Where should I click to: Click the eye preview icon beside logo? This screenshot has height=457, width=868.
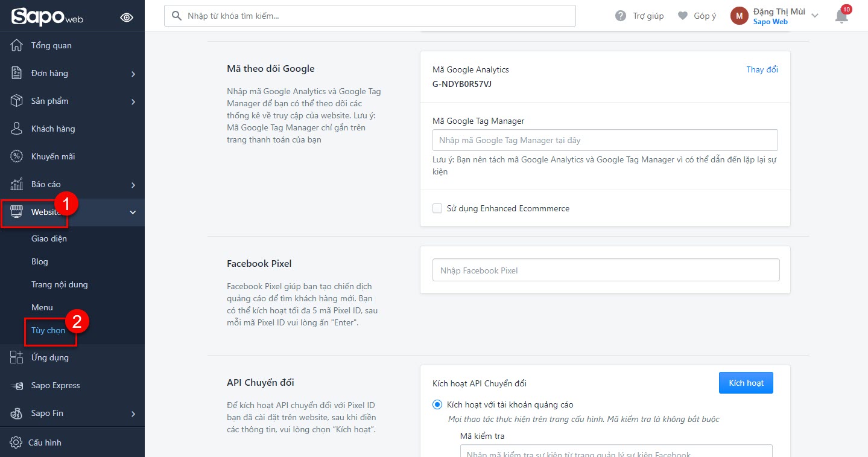(127, 18)
